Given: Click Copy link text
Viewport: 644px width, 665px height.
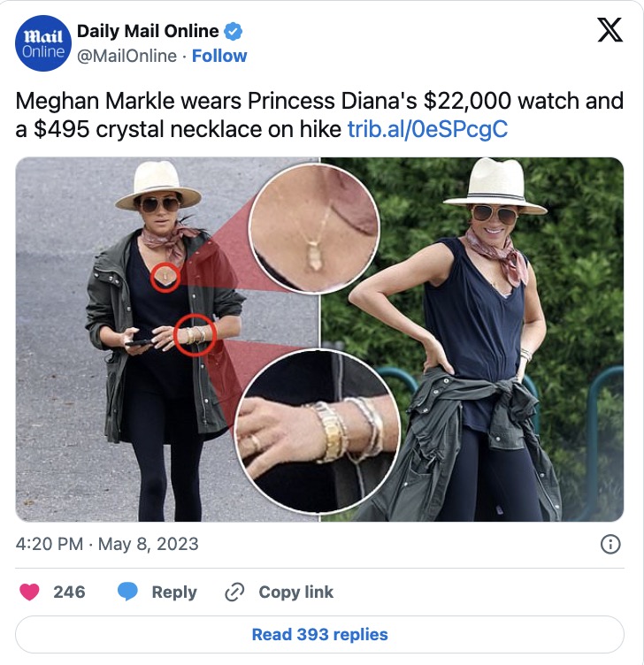Looking at the screenshot, I should click(x=295, y=592).
